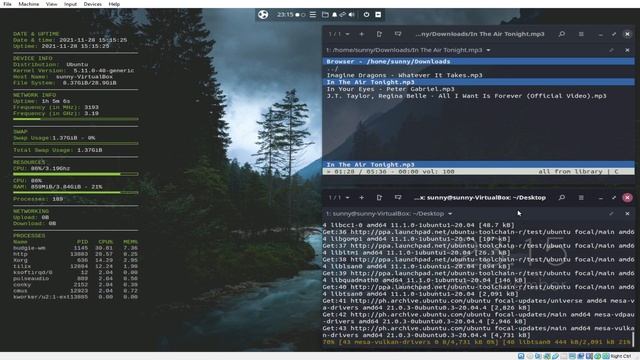Viewport: 640px width, 360px height.
Task: Click the audio icon in VirtualBox status bar
Action: (538, 356)
